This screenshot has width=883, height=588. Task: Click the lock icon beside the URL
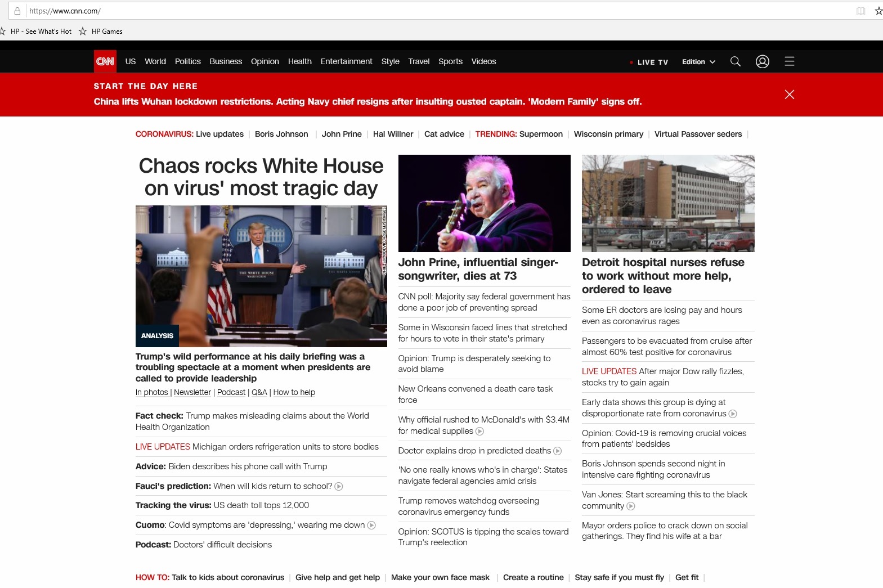pyautogui.click(x=17, y=11)
